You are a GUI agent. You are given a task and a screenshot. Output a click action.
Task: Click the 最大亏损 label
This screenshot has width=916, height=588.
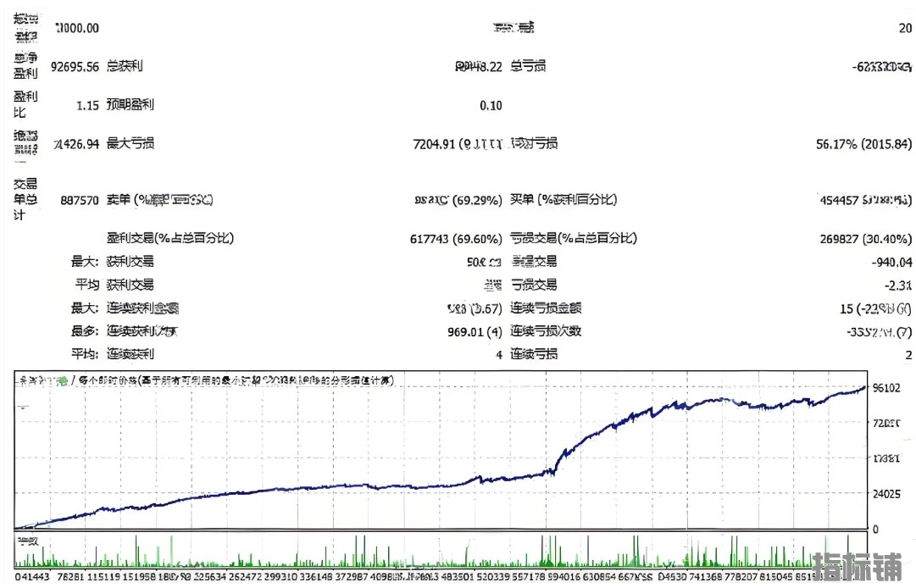130,144
